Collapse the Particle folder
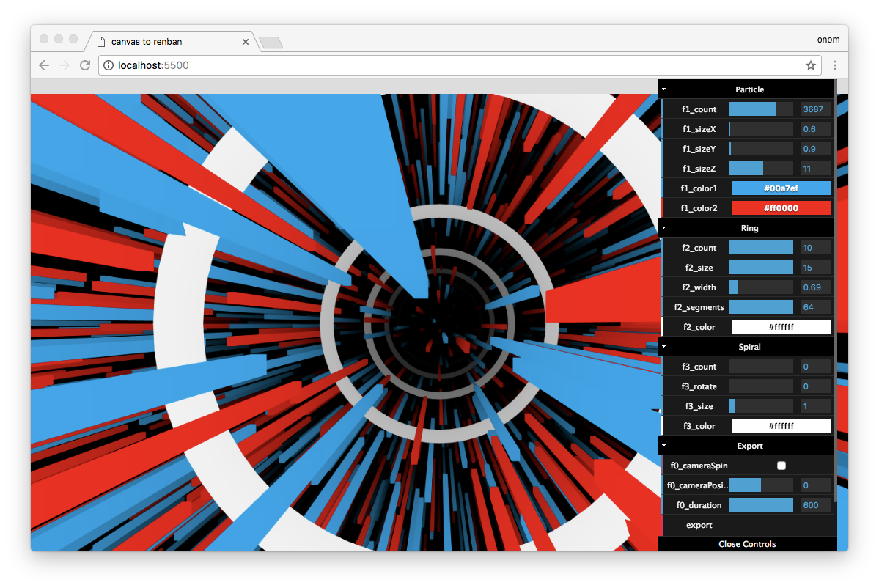879x588 pixels. 746,89
